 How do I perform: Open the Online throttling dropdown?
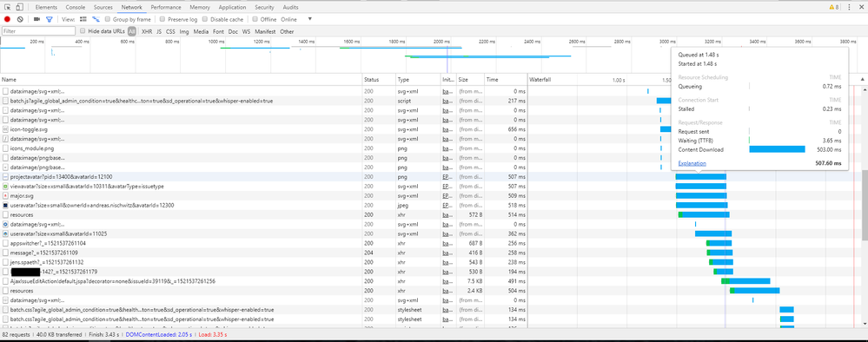click(x=296, y=19)
